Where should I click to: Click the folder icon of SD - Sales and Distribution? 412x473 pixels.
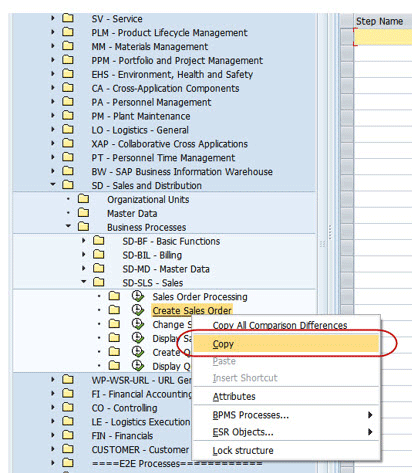point(68,185)
